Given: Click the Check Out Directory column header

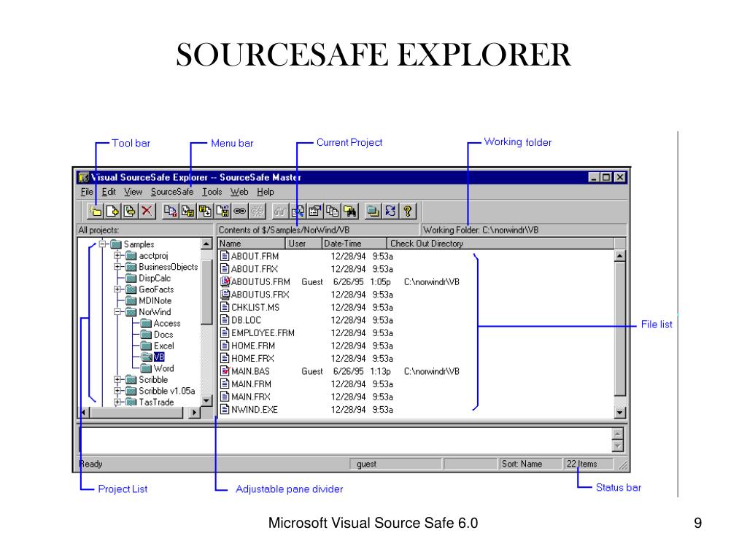Looking at the screenshot, I should pyautogui.click(x=500, y=244).
